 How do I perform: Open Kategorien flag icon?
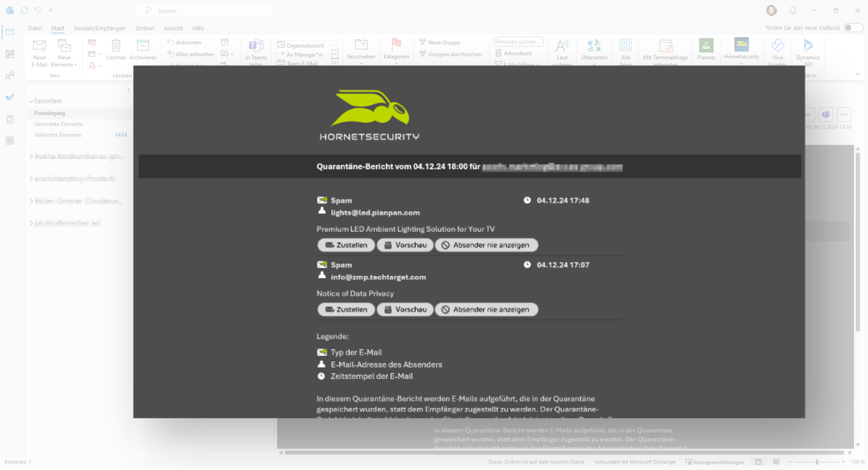[x=396, y=44]
